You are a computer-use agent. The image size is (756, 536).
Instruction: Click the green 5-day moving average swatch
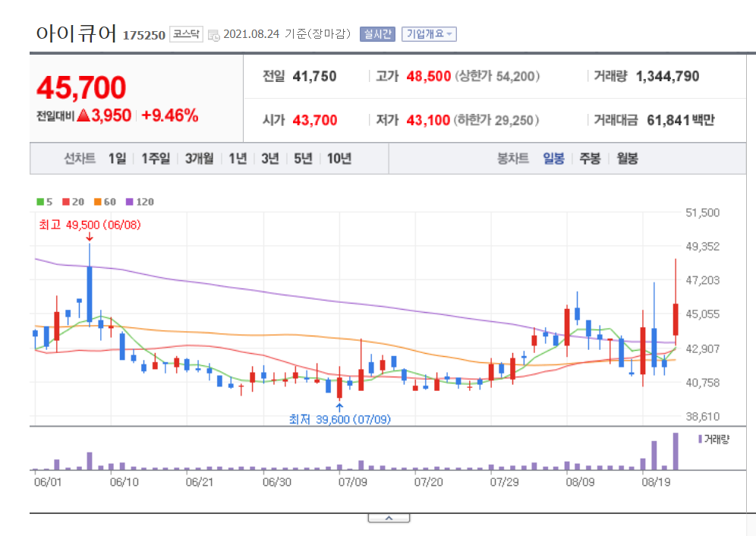[40, 202]
